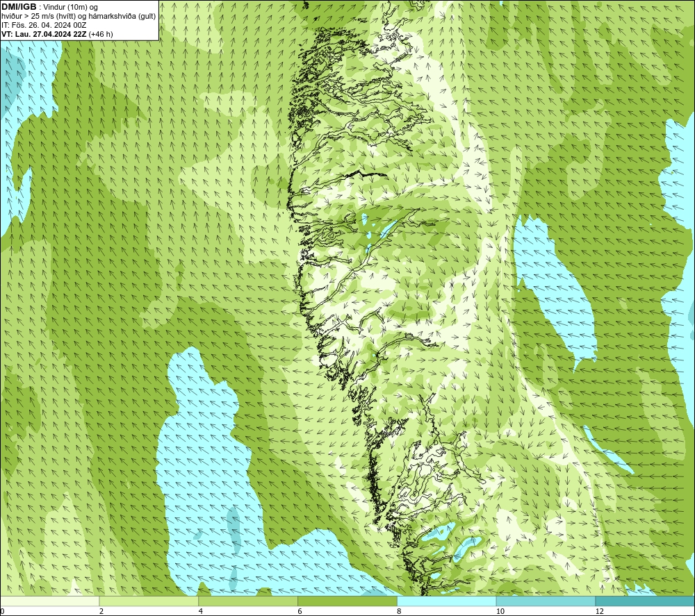Screen dimensions: 695x616
Task: Click the 2–4 m/s light green legend segment
Action: [149, 601]
